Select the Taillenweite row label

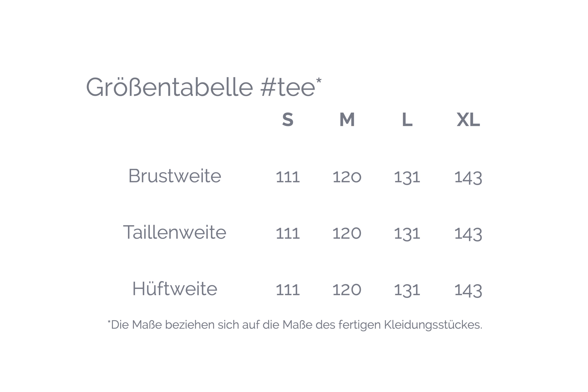click(175, 232)
